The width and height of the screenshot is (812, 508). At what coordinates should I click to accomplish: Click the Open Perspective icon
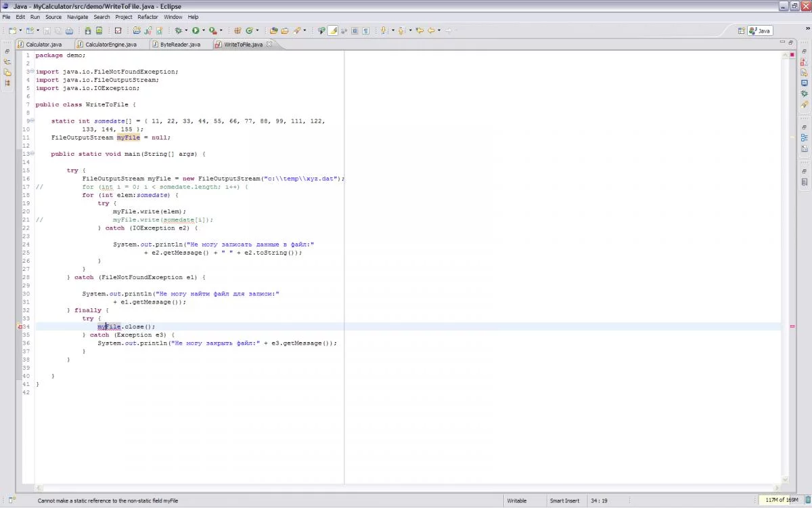pos(742,30)
